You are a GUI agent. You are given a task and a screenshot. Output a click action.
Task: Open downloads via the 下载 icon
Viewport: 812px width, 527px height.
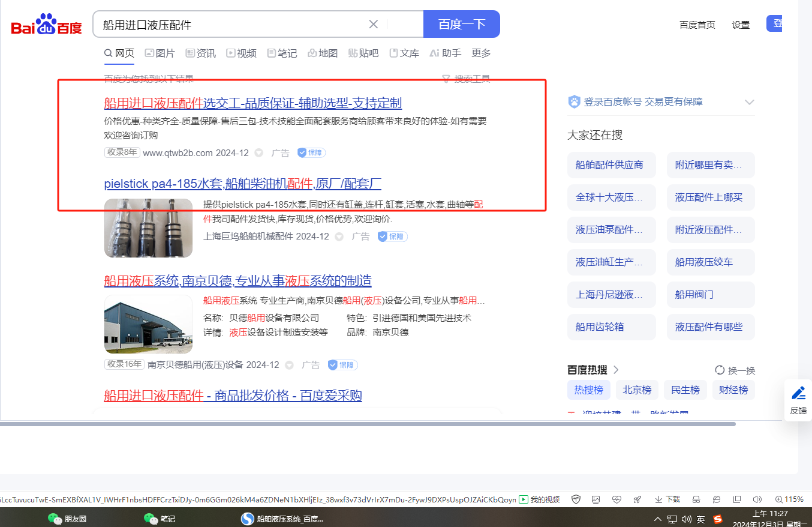pos(667,499)
